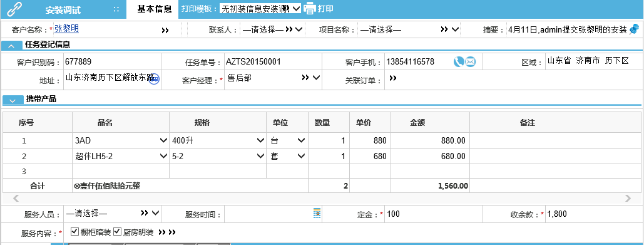Click the double arrow next to 项目名称
This screenshot has height=245, width=644.
pyautogui.click(x=444, y=29)
